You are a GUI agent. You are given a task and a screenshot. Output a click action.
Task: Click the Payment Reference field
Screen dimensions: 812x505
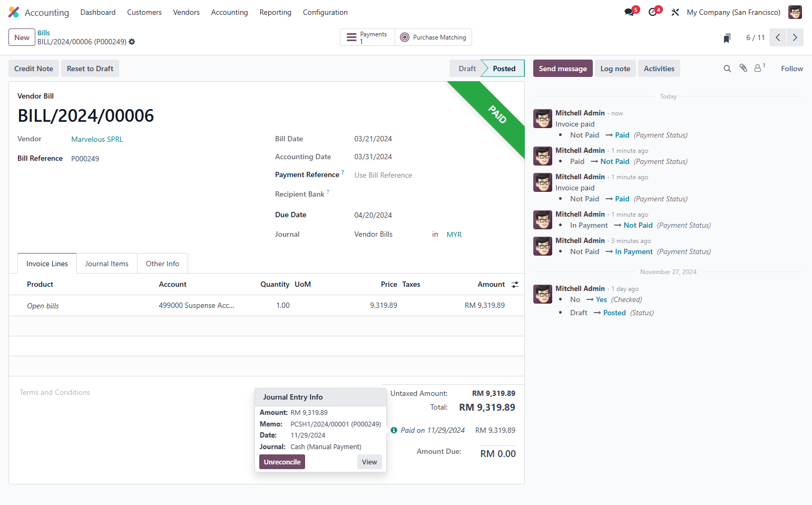pyautogui.click(x=435, y=175)
